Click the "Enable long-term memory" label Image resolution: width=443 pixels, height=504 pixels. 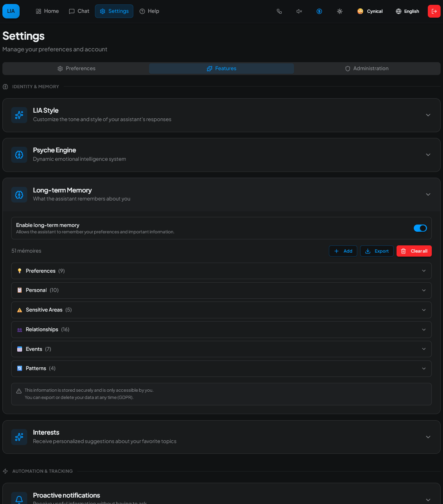[x=48, y=225]
